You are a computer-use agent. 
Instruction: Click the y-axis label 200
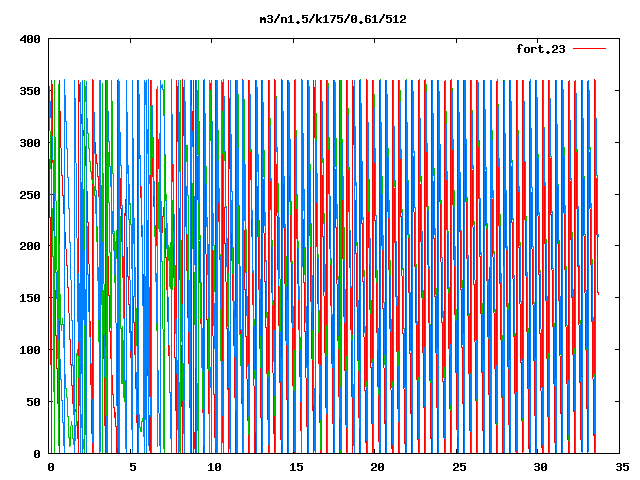(x=30, y=246)
